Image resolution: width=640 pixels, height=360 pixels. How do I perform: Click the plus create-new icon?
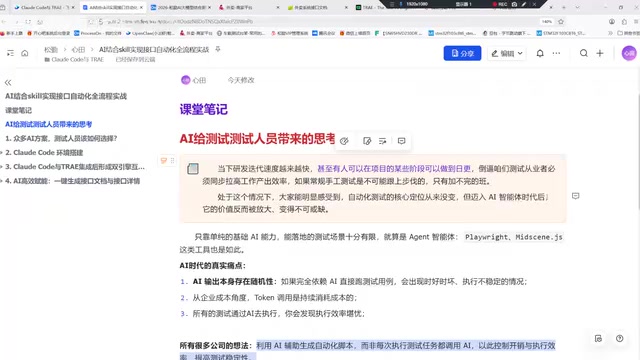tap(600, 53)
